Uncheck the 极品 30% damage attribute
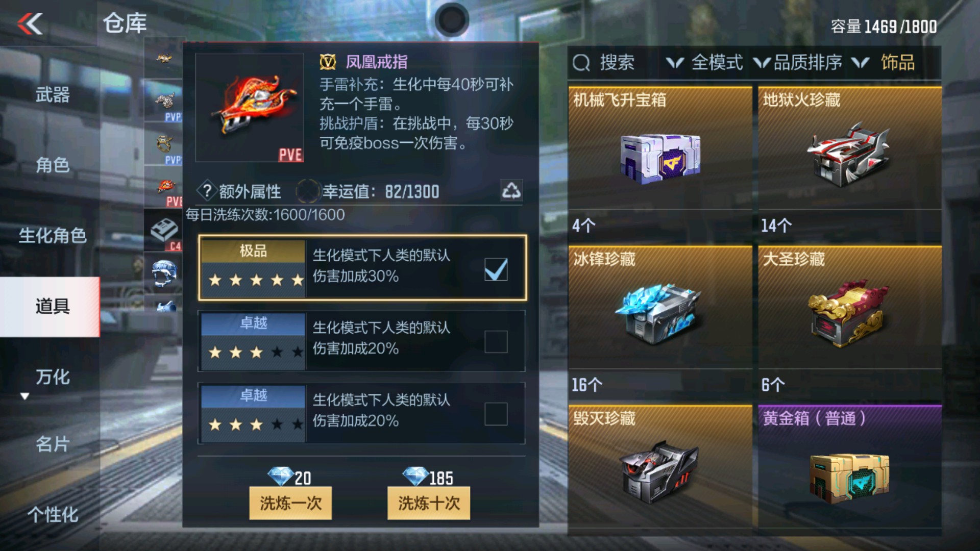 pos(496,269)
